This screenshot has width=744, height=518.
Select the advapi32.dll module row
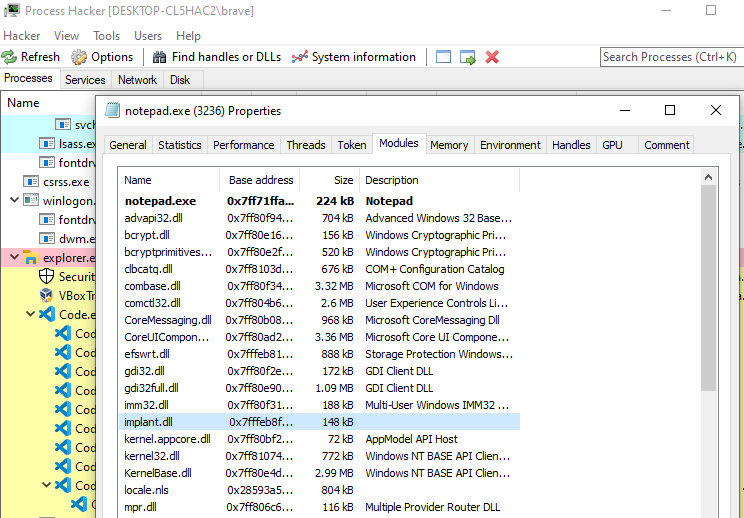(x=319, y=218)
